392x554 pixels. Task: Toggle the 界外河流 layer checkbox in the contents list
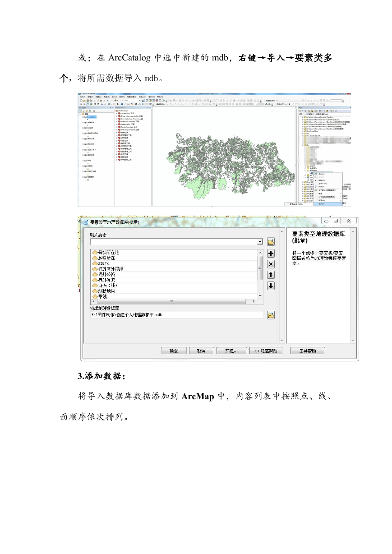tap(85, 144)
